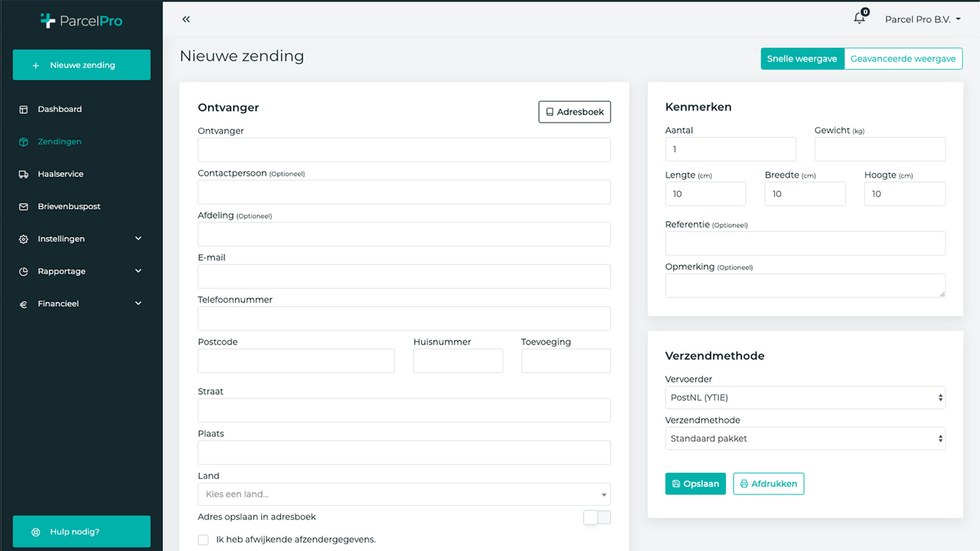Switch to Geavanceerde weergave tab
This screenshot has width=980, height=551.
[903, 59]
